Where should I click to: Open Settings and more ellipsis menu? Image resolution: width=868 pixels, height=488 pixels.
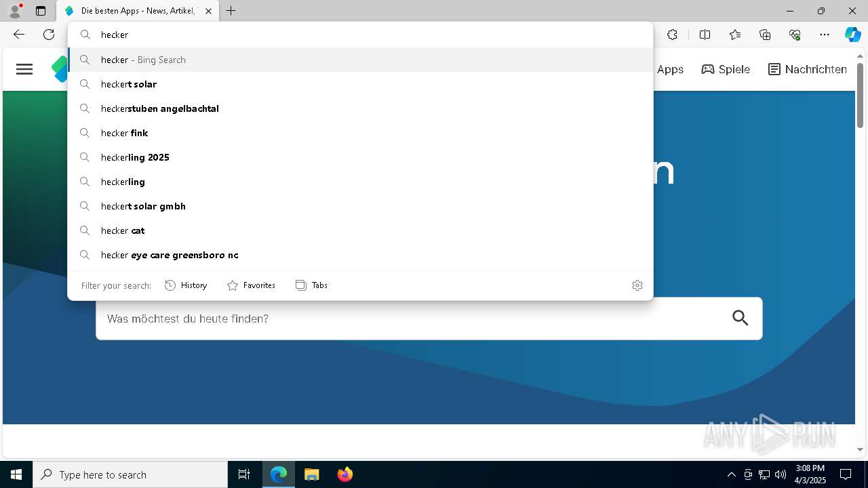tap(825, 35)
